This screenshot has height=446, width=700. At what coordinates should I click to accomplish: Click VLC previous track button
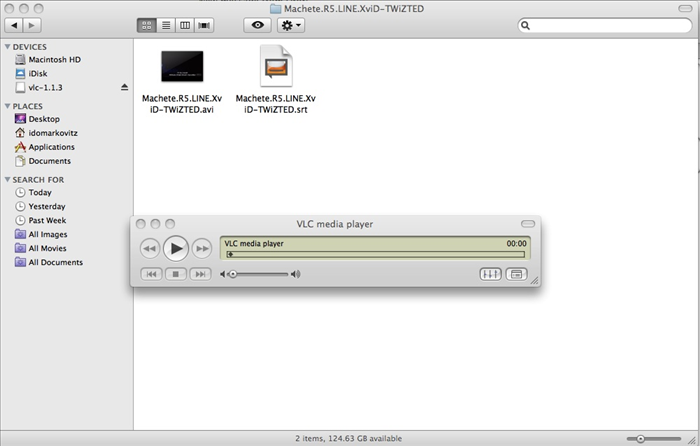coord(151,274)
